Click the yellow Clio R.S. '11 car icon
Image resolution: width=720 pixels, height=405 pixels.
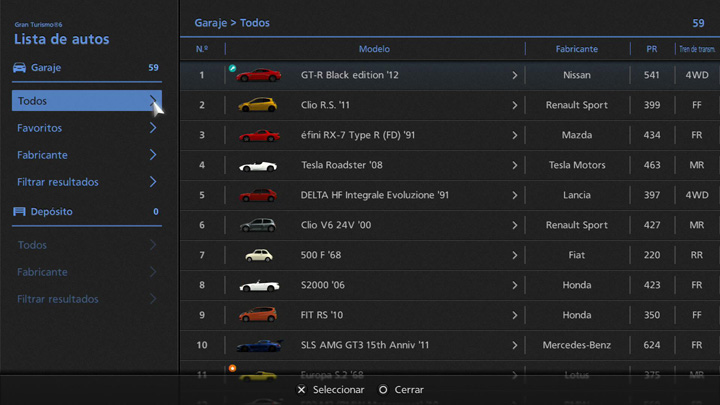pyautogui.click(x=258, y=105)
